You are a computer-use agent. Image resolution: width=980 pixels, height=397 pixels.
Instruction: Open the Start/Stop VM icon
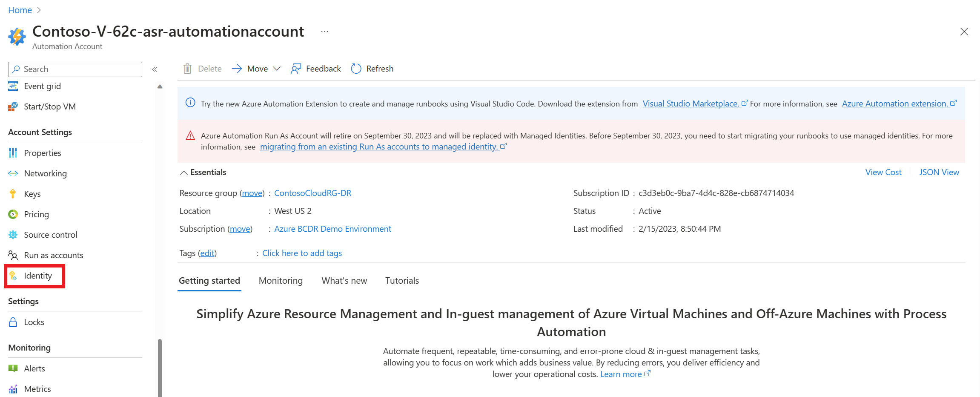point(13,106)
